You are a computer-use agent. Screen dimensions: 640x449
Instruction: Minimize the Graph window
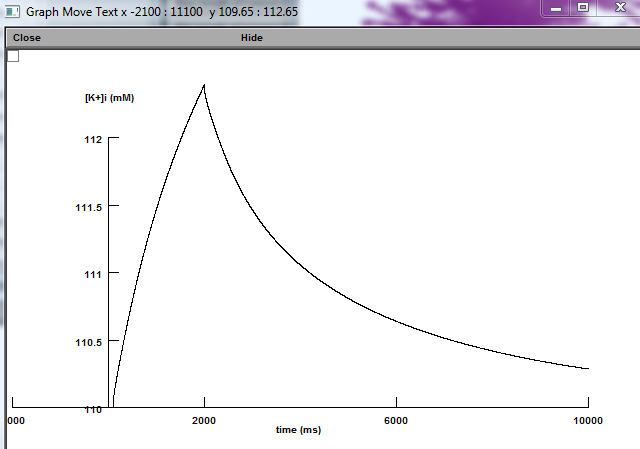click(556, 7)
